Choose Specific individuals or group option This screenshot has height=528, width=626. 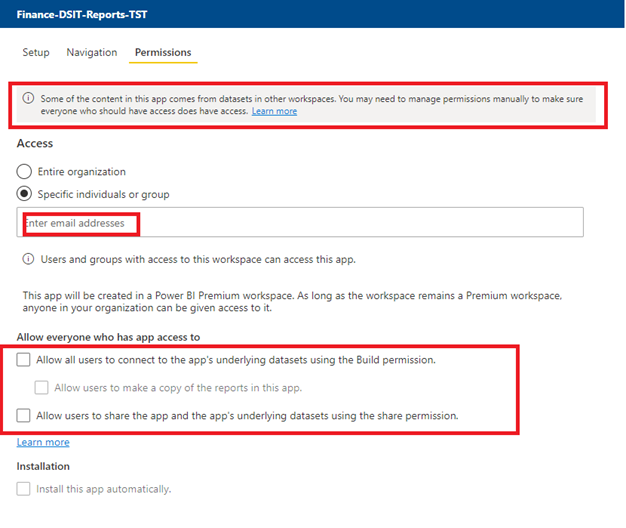pyautogui.click(x=24, y=194)
